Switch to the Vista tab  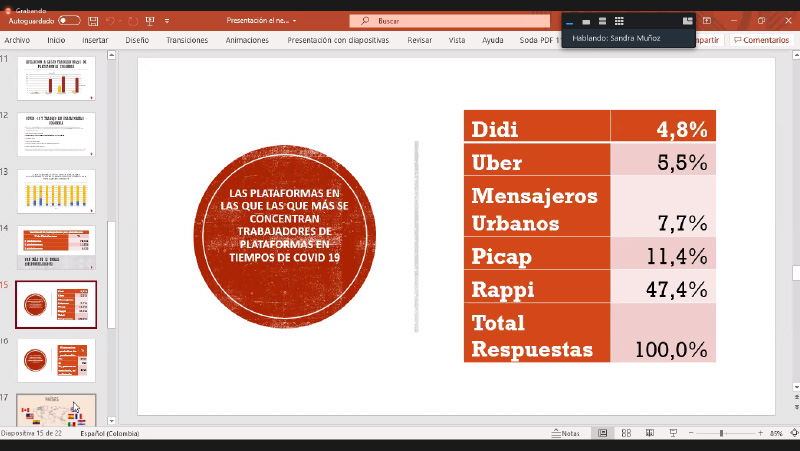(x=457, y=40)
